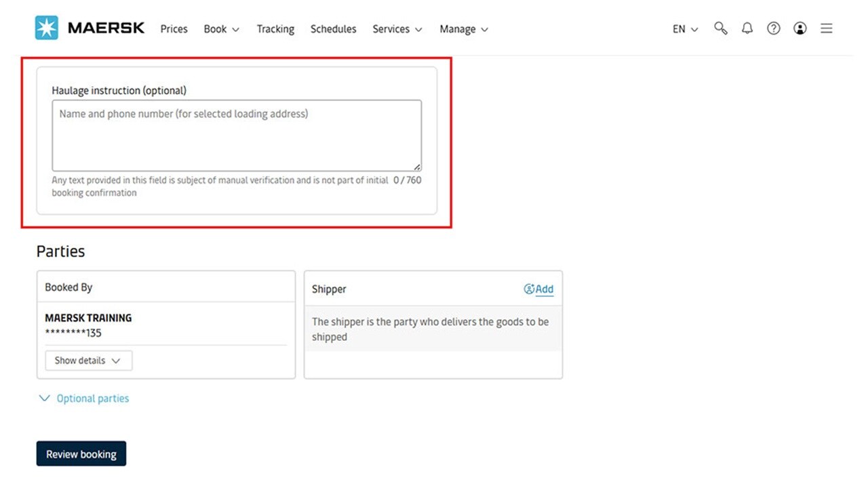The image size is (868, 488).
Task: Click the Maersk star logo icon
Action: pos(47,28)
